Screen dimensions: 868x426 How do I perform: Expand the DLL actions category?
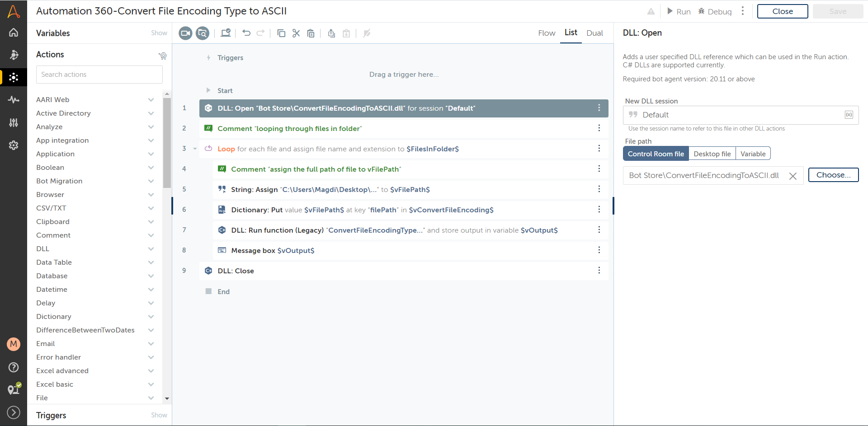click(151, 249)
